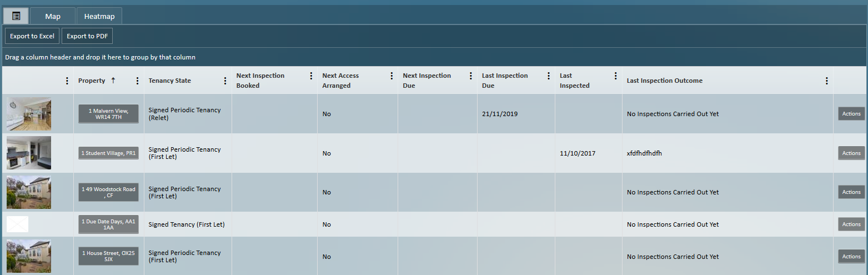Viewport: 868px width, 275px height.
Task: Open the Tenancy State column menu dots
Action: coord(225,81)
